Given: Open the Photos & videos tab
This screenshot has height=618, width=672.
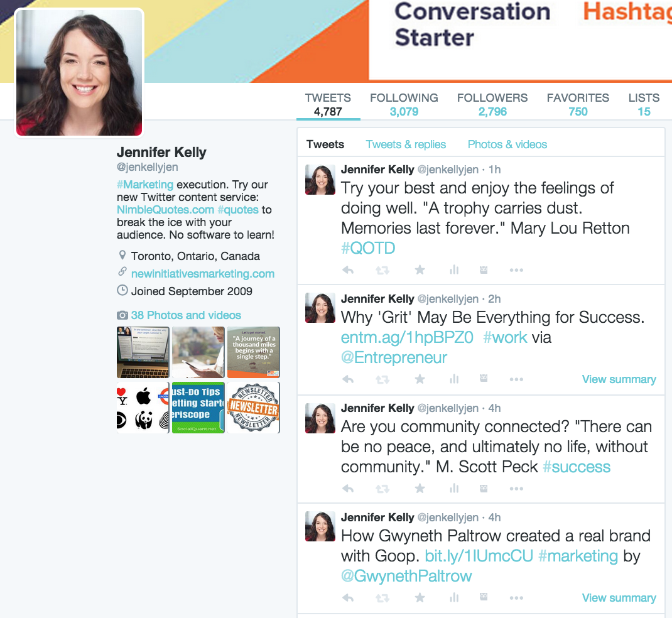Looking at the screenshot, I should [x=507, y=144].
